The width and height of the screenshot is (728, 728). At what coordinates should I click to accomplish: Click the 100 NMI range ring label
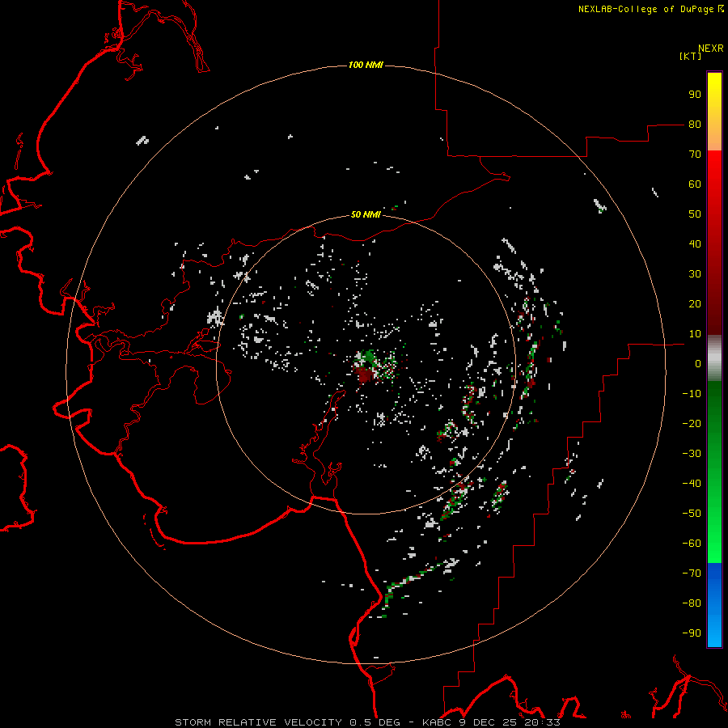366,65
